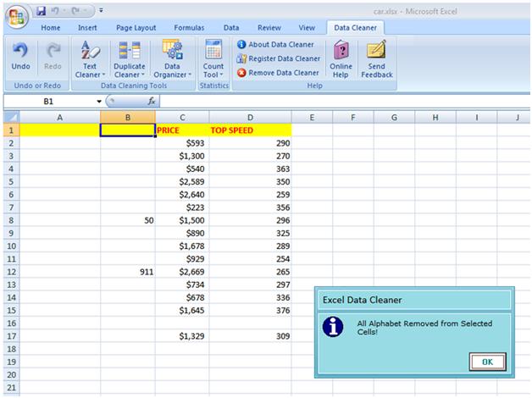Click About Data Cleaner
This screenshot has width=532, height=398.
coord(275,44)
